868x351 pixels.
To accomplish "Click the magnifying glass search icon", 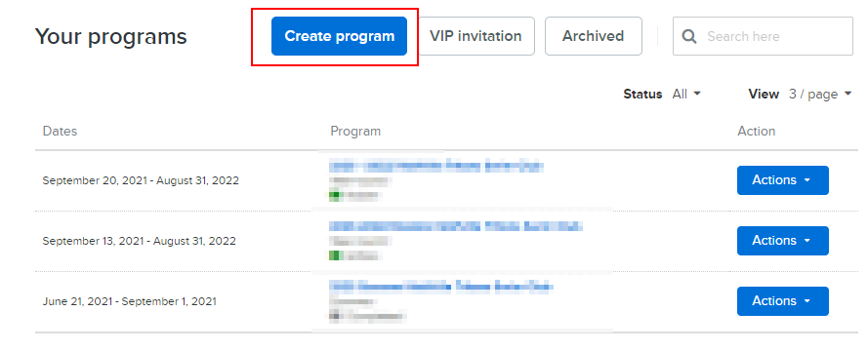I will pos(689,36).
